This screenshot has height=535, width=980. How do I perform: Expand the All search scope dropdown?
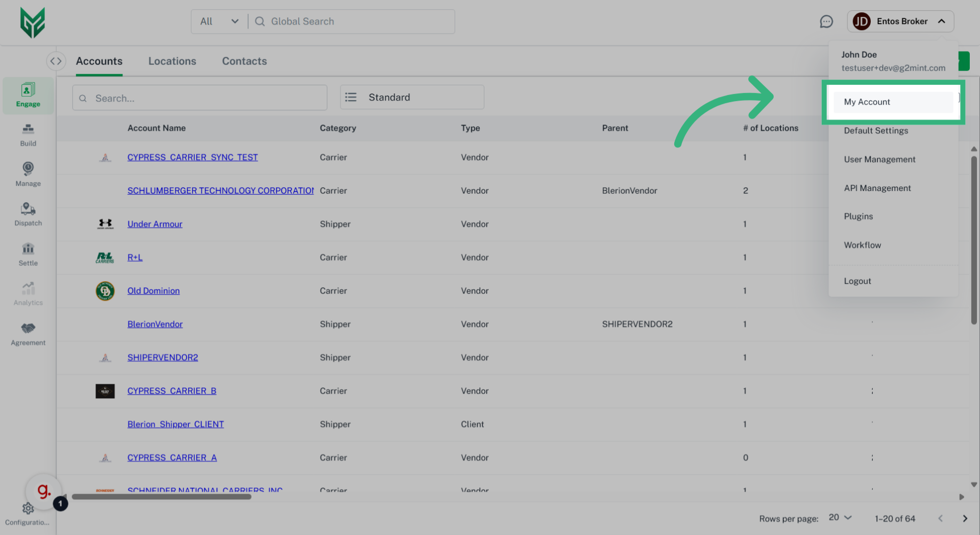tap(219, 21)
